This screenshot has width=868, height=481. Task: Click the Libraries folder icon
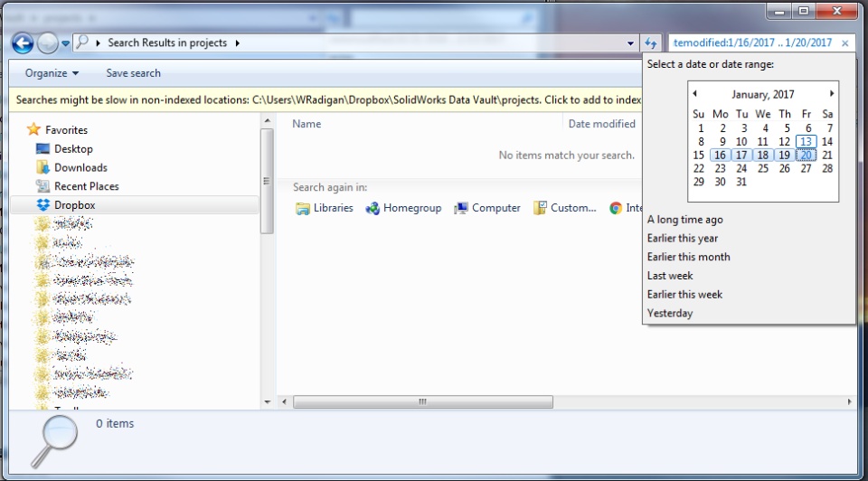pyautogui.click(x=302, y=209)
